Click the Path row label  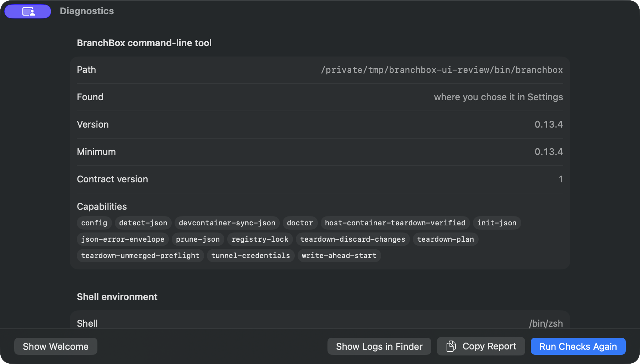click(86, 70)
